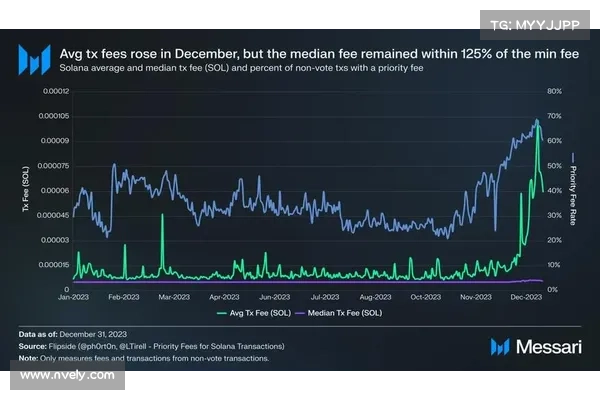Click the 0.000045 y-axis tick label
Viewport: 600px width, 400px height.
coord(53,216)
